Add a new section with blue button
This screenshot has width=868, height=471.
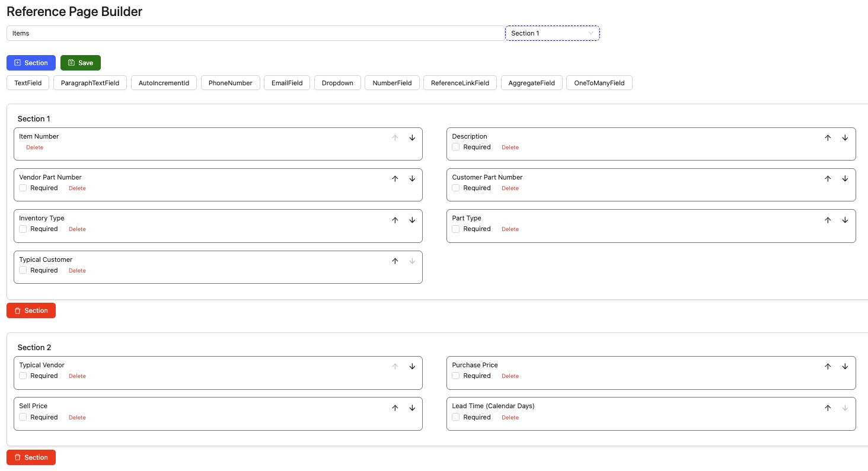(x=31, y=63)
